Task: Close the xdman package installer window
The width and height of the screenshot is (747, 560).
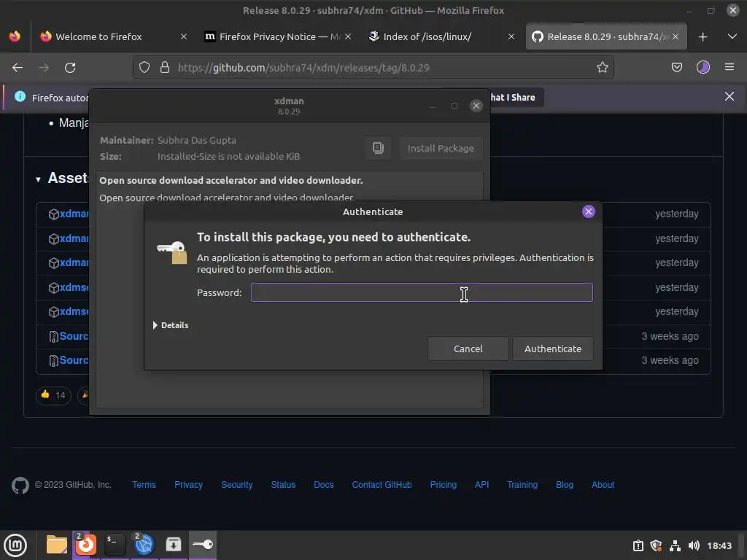Action: [x=476, y=106]
